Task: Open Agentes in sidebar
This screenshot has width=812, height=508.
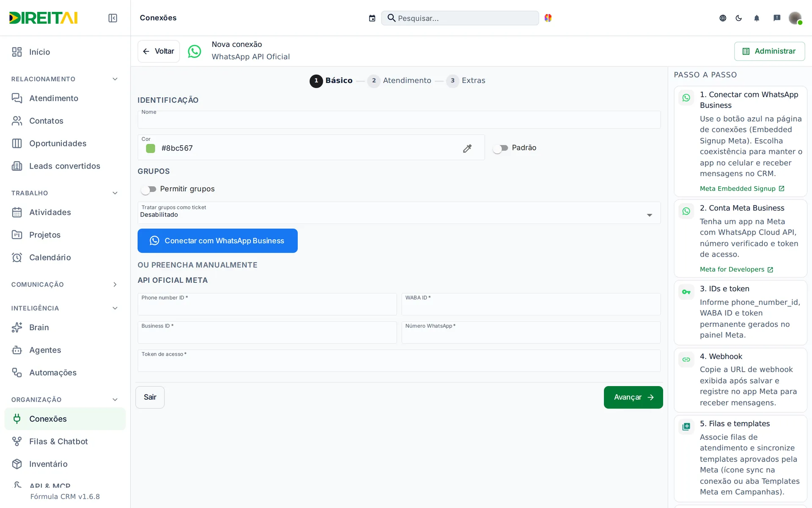Action: 65,350
